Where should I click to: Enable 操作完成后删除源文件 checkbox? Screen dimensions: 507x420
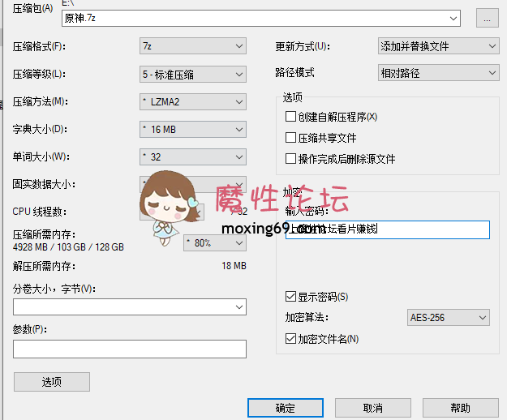[291, 159]
